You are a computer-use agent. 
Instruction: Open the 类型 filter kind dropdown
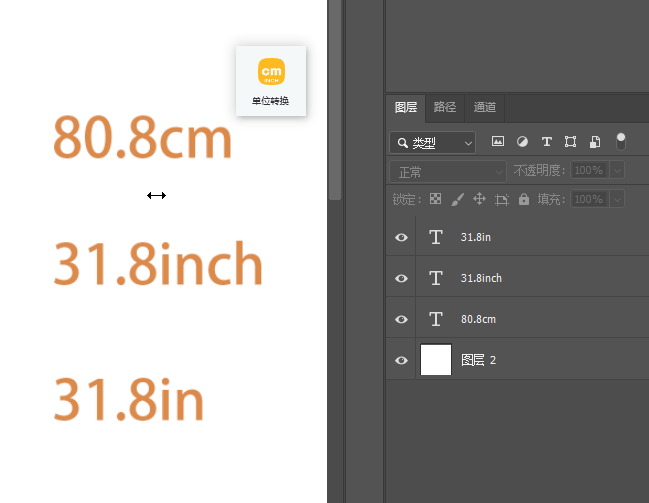click(x=433, y=143)
